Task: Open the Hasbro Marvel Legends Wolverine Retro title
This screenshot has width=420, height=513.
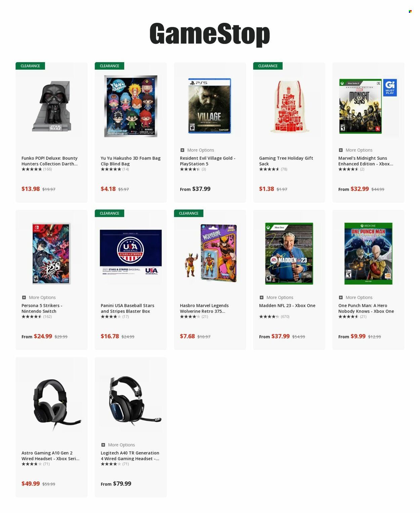Action: tap(204, 308)
